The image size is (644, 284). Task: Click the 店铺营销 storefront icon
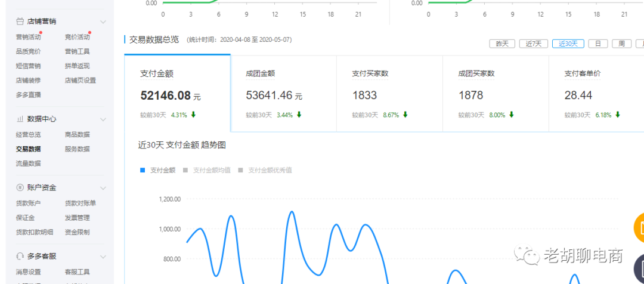[x=20, y=21]
